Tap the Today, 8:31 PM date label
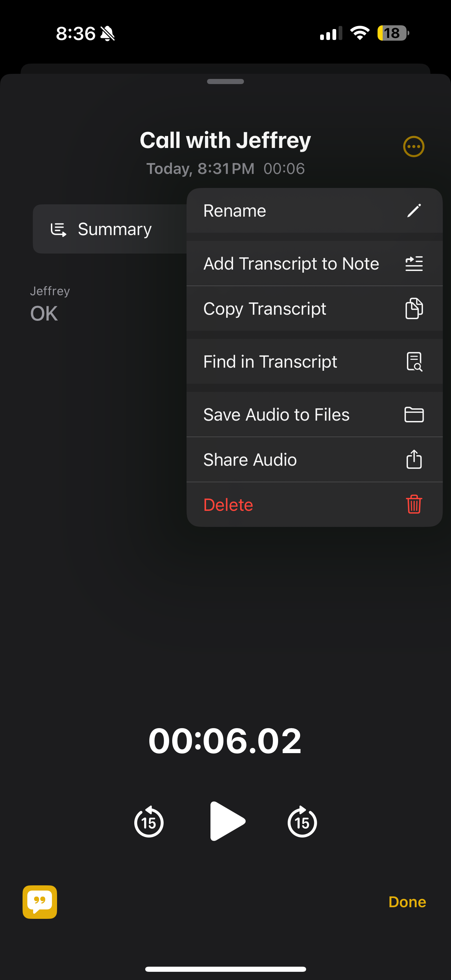Viewport: 451px width, 980px height. (201, 168)
